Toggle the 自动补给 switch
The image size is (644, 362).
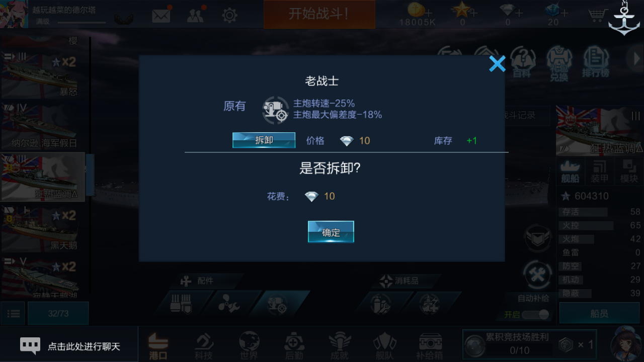click(536, 315)
